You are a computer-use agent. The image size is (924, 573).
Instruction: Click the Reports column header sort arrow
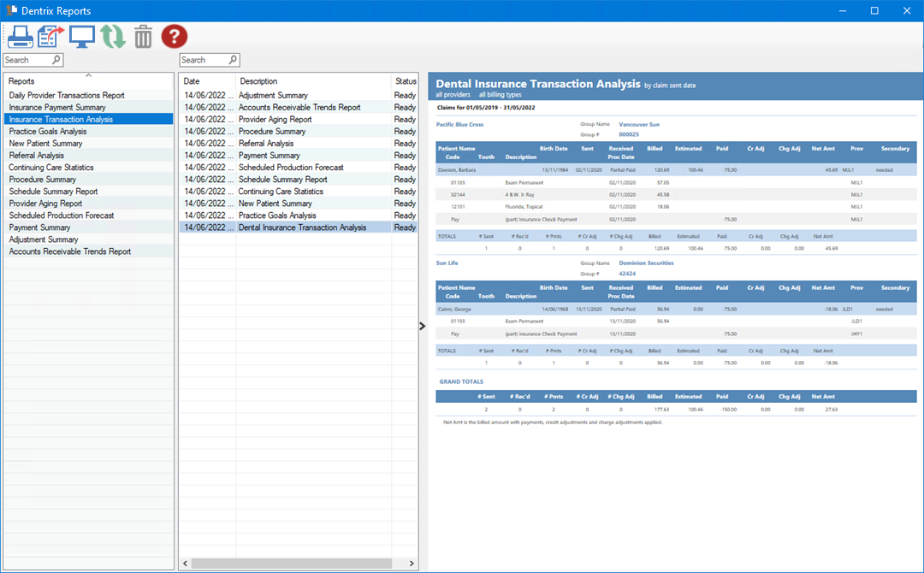[88, 76]
